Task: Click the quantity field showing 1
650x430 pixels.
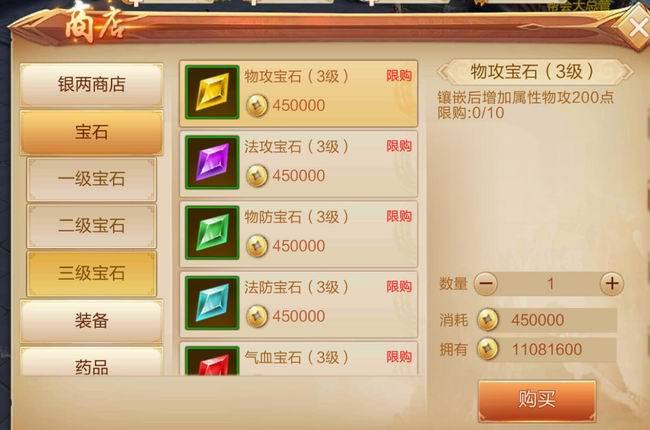Action: tap(550, 284)
